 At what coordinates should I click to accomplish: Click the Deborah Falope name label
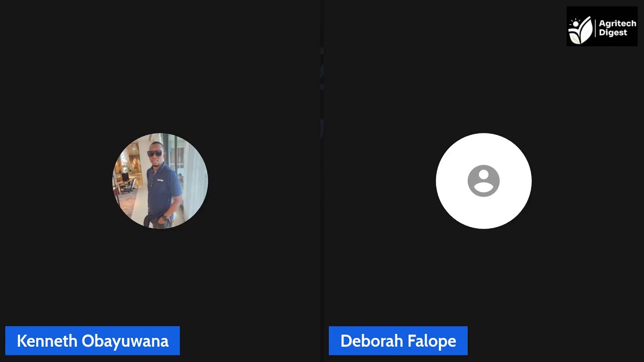click(398, 341)
